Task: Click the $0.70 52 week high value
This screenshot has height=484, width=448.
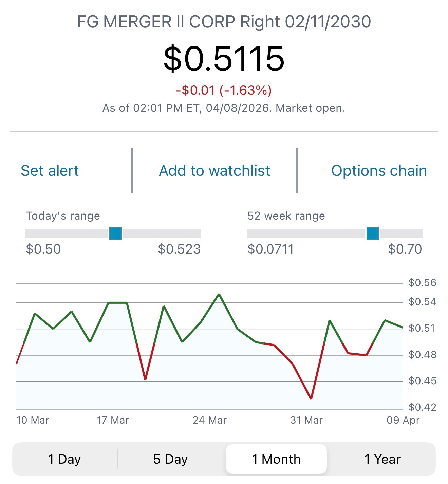Action: 405,249
